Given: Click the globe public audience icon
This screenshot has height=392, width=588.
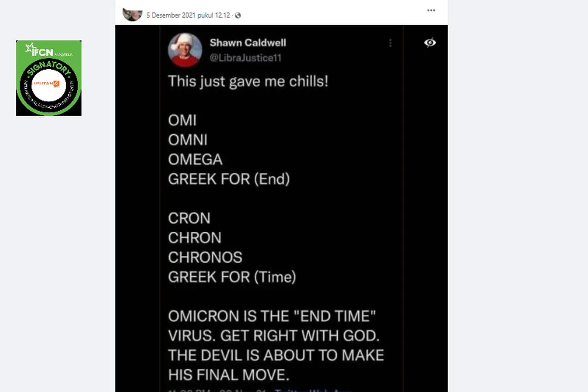Looking at the screenshot, I should pos(238,15).
